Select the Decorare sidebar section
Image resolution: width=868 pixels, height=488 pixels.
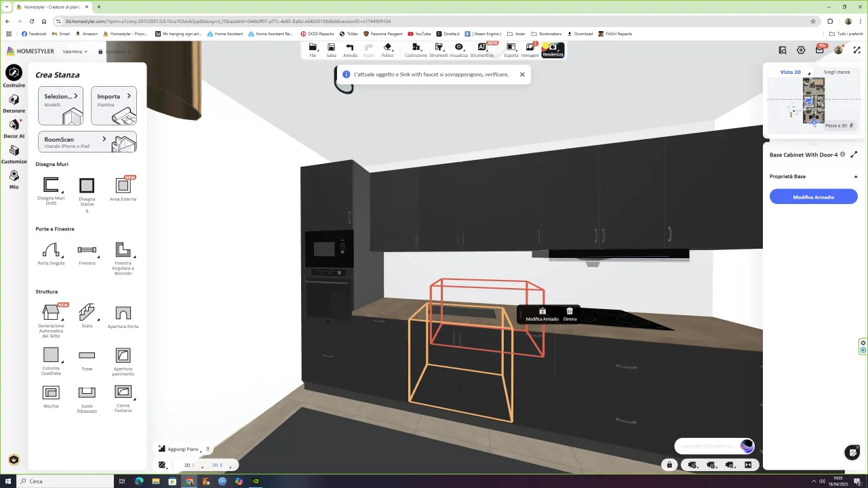coord(14,103)
